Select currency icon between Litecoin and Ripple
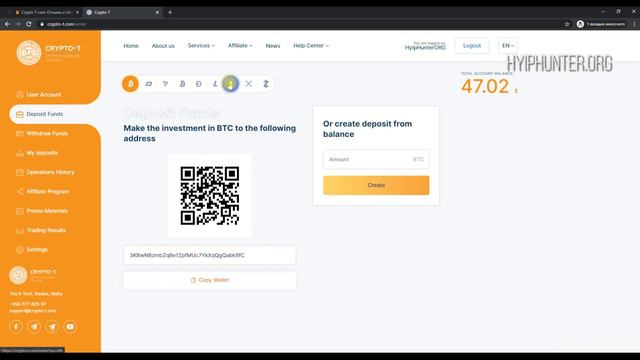640x360 pixels. tap(231, 84)
